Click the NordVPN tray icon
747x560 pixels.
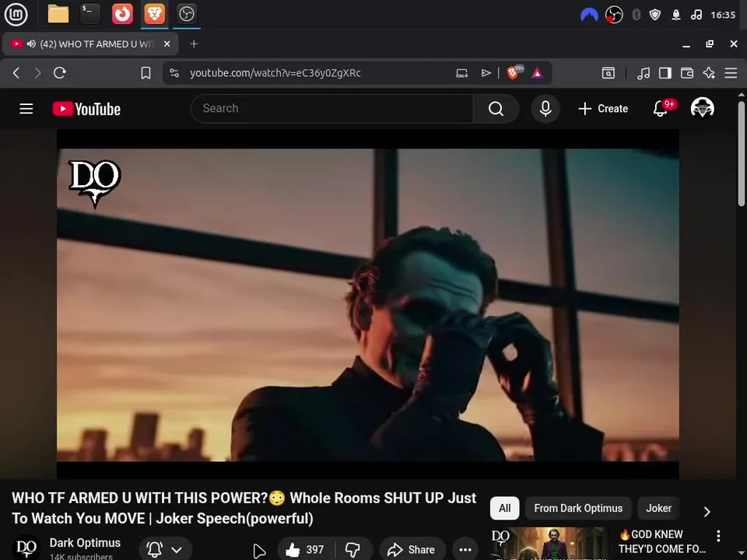589,16
